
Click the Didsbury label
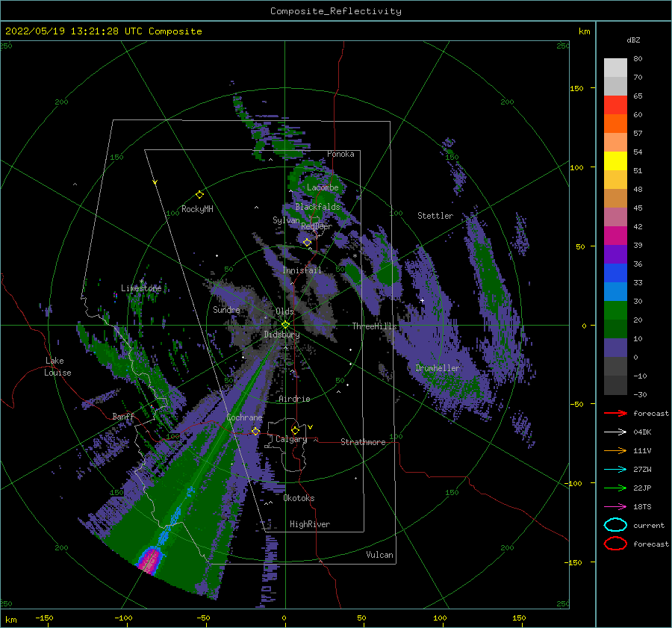tap(281, 335)
